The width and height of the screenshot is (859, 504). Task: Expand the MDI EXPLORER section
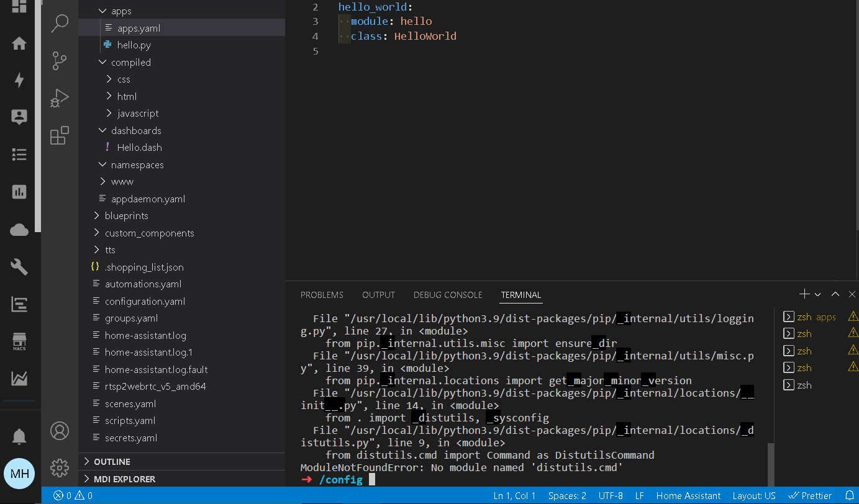181,479
